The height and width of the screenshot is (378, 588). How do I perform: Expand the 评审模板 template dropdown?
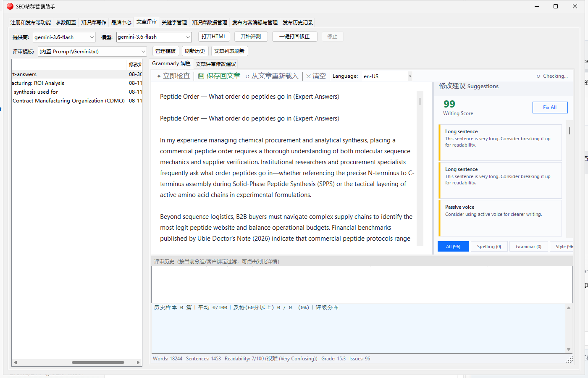92,52
